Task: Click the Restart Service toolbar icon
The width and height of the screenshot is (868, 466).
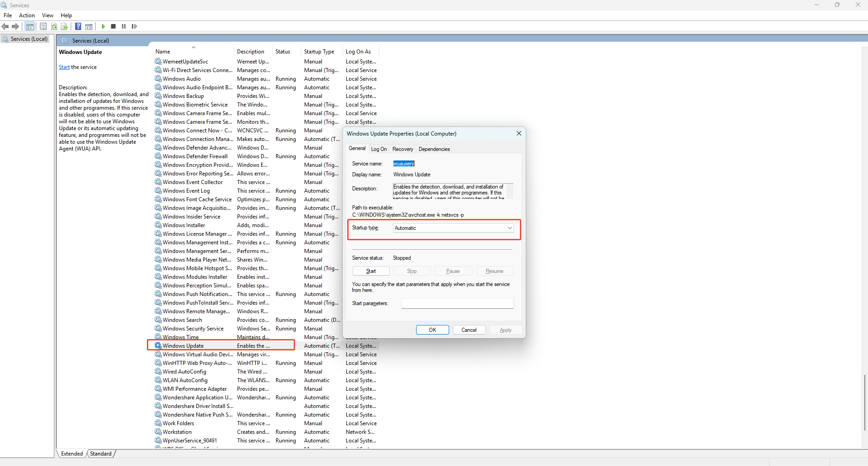Action: [x=134, y=26]
